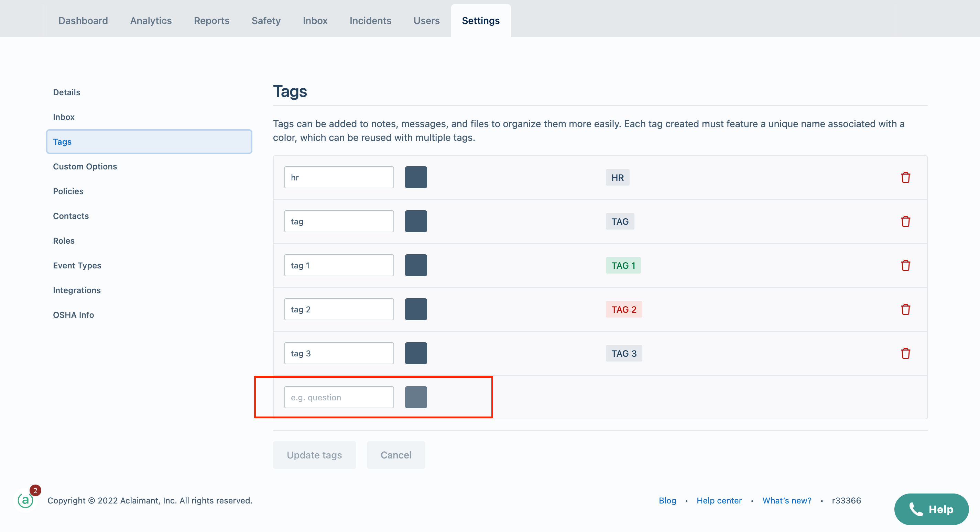Delete tag 3 with the trash icon
Screen dimensions: 980x532
point(905,353)
